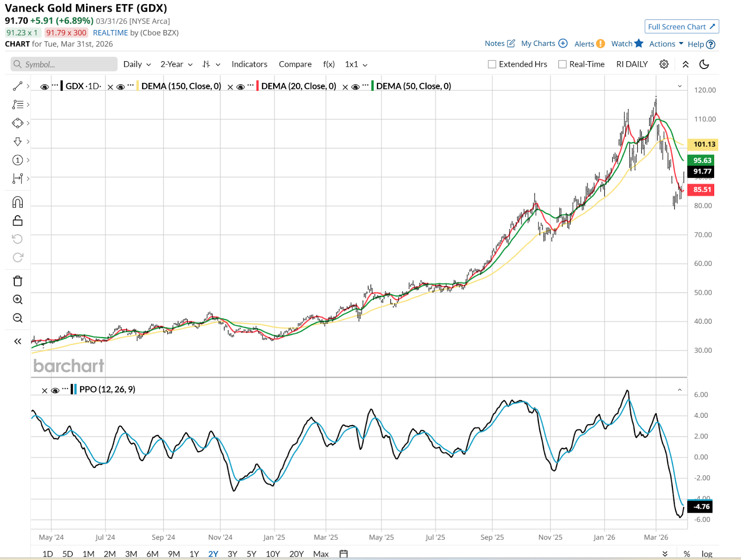Tick the Real-Time checkbox
Screen dimensions: 741x560
[562, 64]
